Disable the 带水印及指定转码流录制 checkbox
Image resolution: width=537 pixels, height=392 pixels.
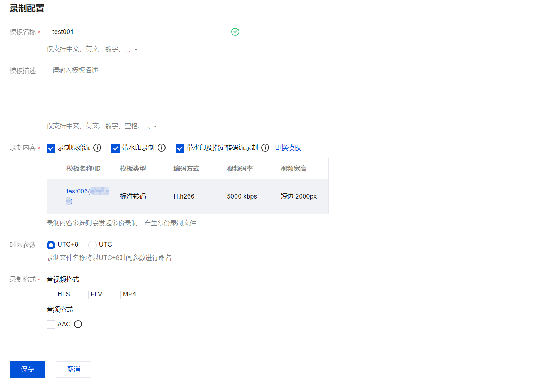pos(180,148)
